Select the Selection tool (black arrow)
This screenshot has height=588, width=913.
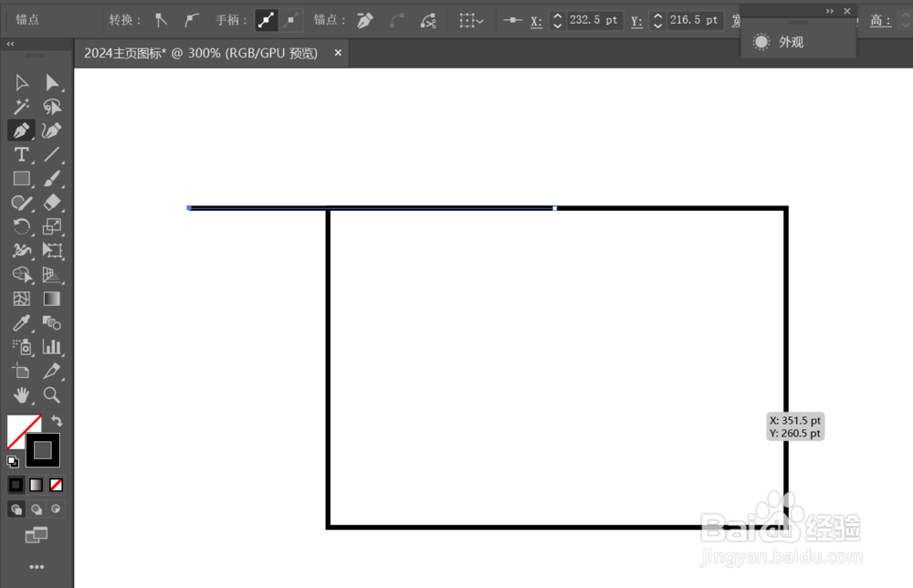pyautogui.click(x=22, y=83)
